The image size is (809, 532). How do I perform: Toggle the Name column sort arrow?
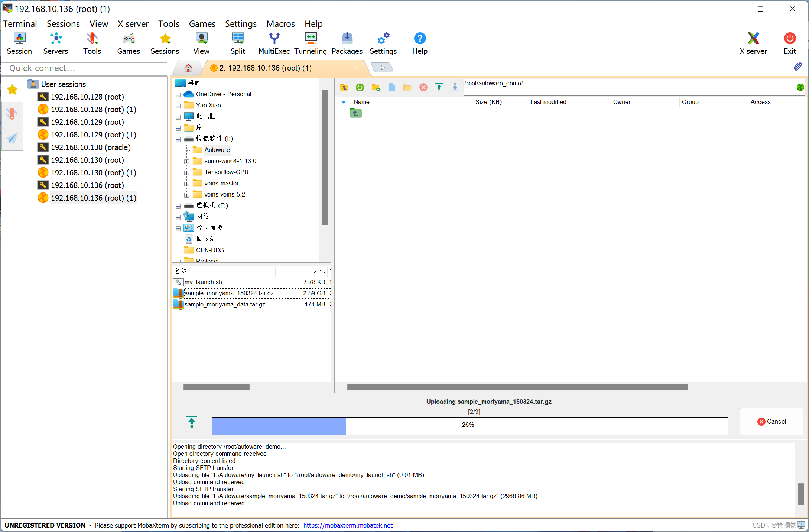point(344,102)
